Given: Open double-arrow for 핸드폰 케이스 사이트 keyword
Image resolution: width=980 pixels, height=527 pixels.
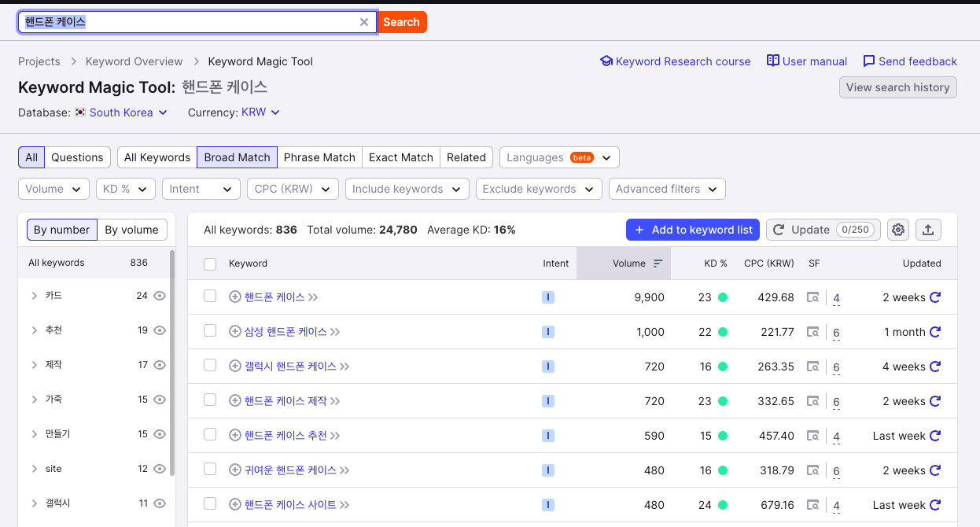Looking at the screenshot, I should pyautogui.click(x=344, y=505).
